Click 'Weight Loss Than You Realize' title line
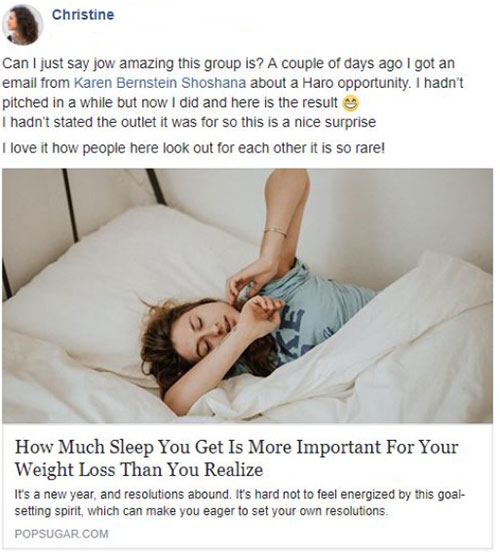Screen dimensions: 500x556 pyautogui.click(x=139, y=469)
